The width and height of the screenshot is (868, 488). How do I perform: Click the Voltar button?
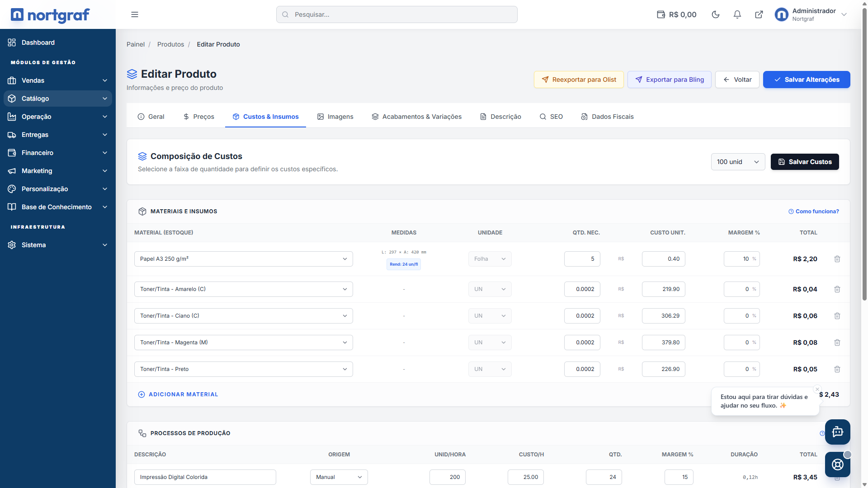[737, 80]
